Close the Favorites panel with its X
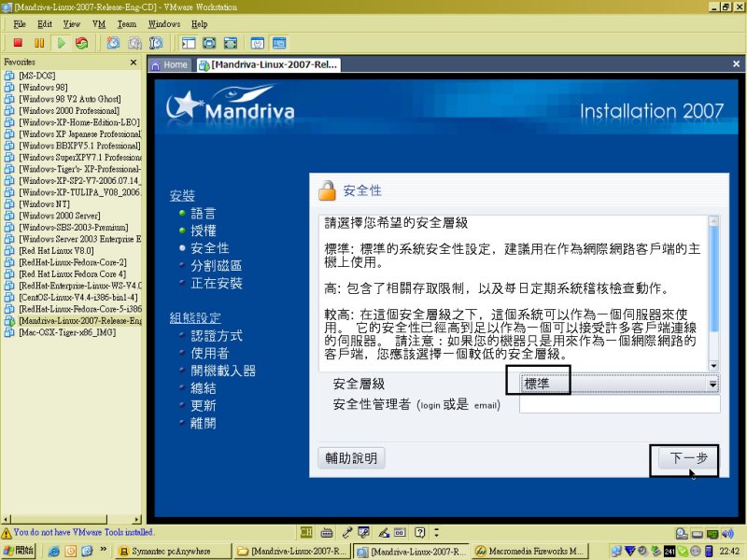Viewport: 747px width, 560px height. pyautogui.click(x=134, y=63)
